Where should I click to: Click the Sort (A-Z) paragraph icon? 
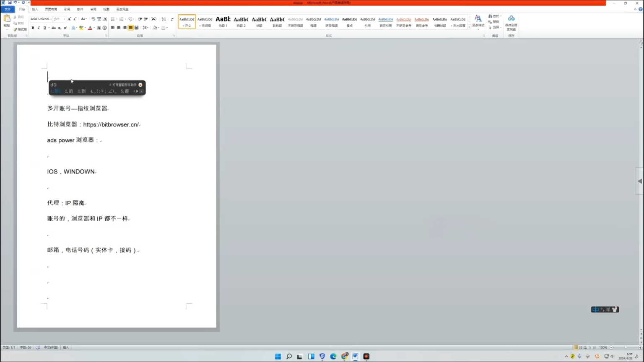click(164, 19)
